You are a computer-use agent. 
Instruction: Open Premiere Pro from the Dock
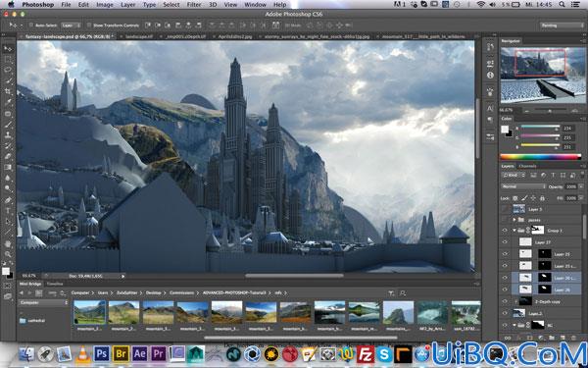pos(159,353)
